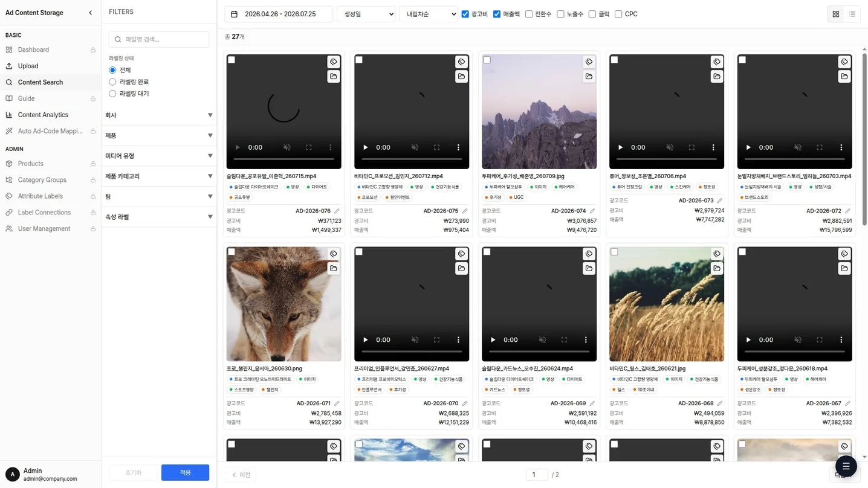The width and height of the screenshot is (868, 488).
Task: Enable the 클릭 metric checkbox
Action: tap(592, 14)
